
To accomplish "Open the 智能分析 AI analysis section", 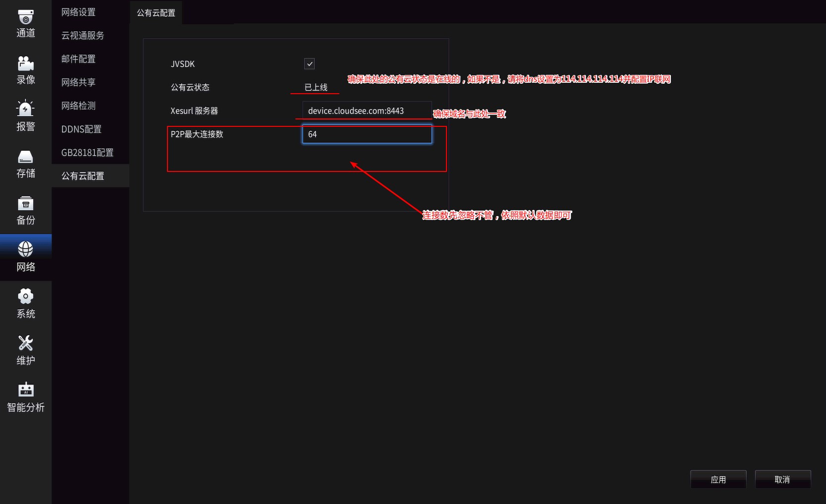I will click(26, 397).
